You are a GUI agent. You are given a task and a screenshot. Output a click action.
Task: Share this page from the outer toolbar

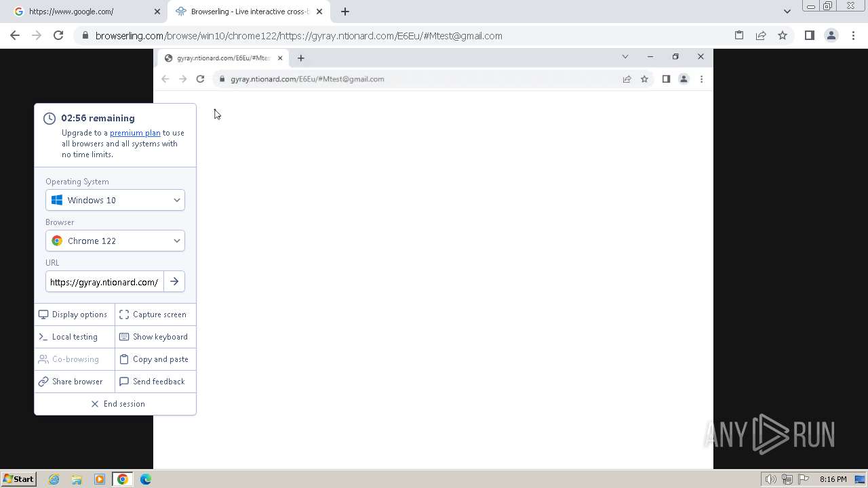coord(761,36)
